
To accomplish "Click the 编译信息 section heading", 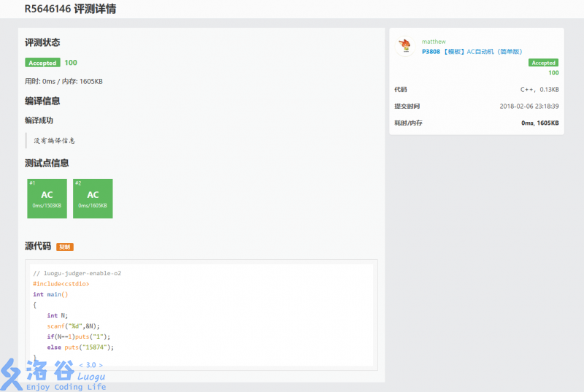I will (x=42, y=101).
